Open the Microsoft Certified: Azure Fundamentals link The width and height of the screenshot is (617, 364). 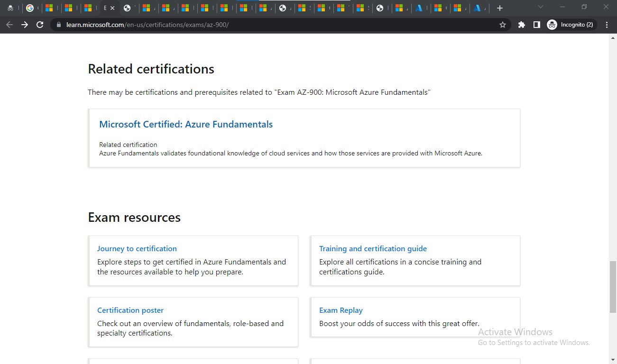tap(185, 124)
